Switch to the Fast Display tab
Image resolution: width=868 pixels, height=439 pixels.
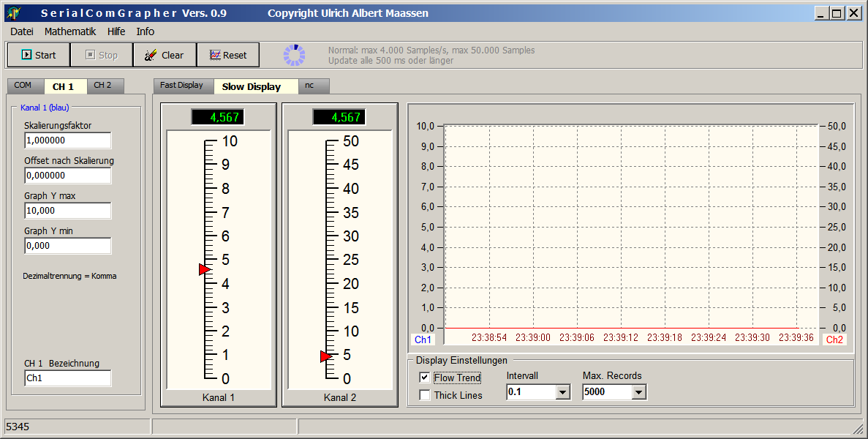[x=184, y=86]
